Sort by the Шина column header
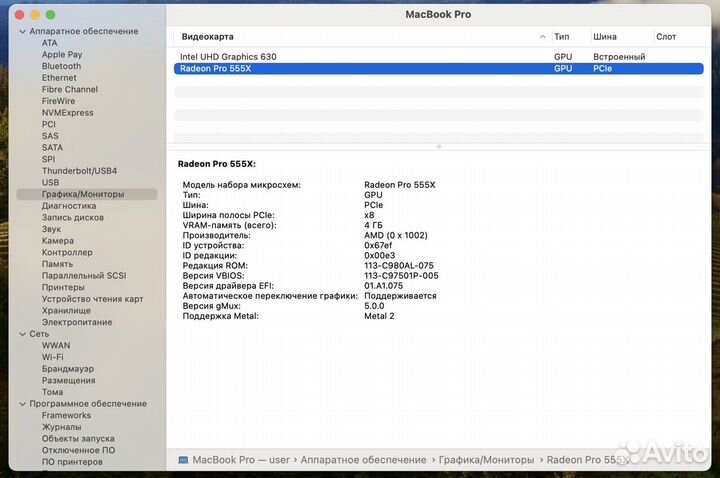 [x=605, y=37]
